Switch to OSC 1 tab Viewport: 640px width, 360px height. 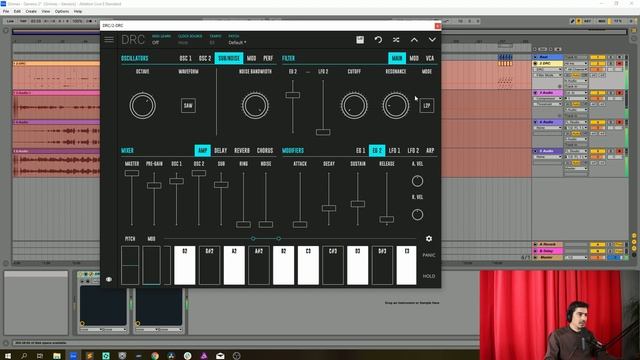pyautogui.click(x=185, y=58)
